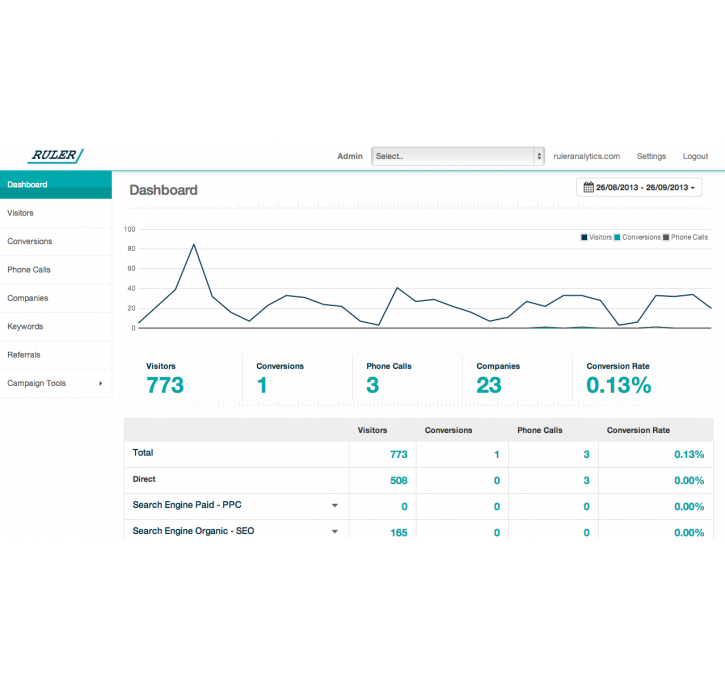
Task: Click 0.13% conversion rate in Total row
Action: click(x=689, y=454)
